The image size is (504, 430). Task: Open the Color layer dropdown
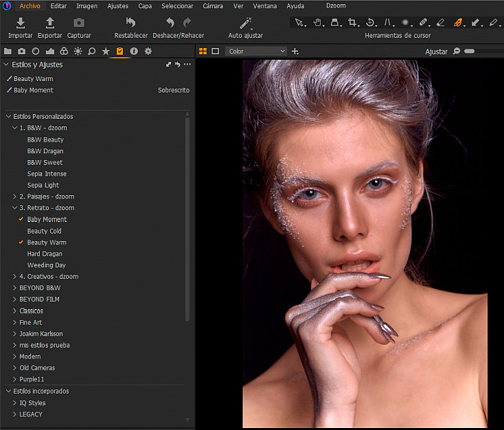coord(256,51)
